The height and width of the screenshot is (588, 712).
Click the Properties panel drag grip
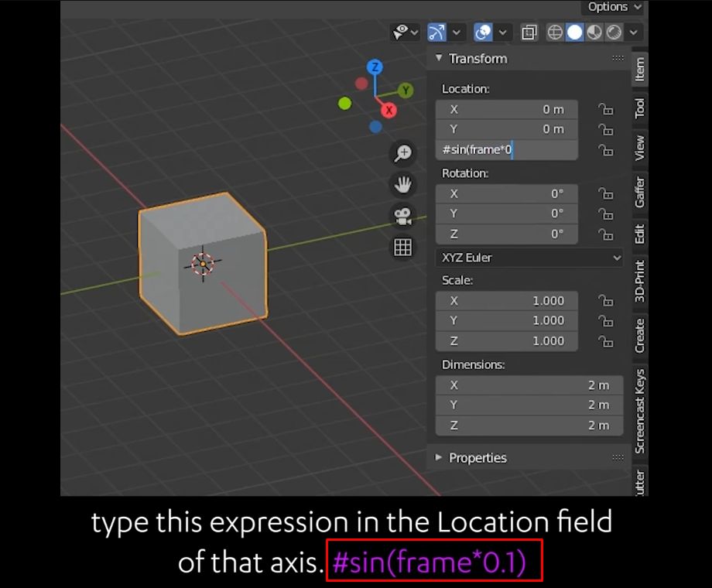pos(618,457)
